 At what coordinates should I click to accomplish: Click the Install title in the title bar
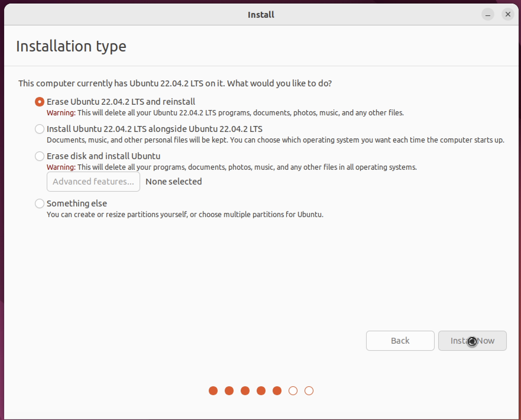[x=261, y=15]
